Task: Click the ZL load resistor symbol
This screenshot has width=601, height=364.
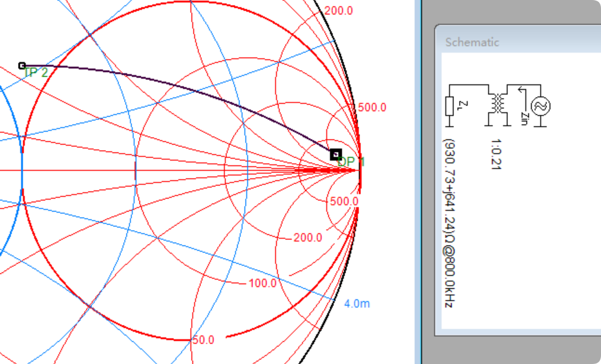Action: click(450, 106)
